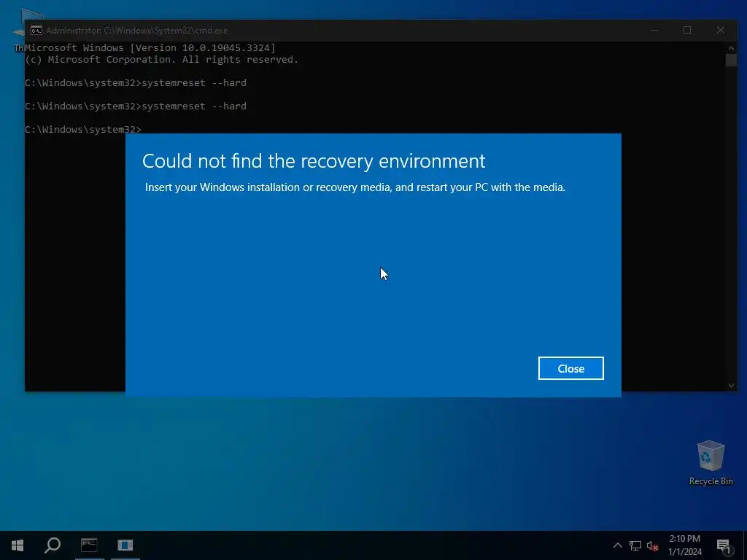
Task: Click the Show Desktop strip in the taskbar
Action: (745, 545)
